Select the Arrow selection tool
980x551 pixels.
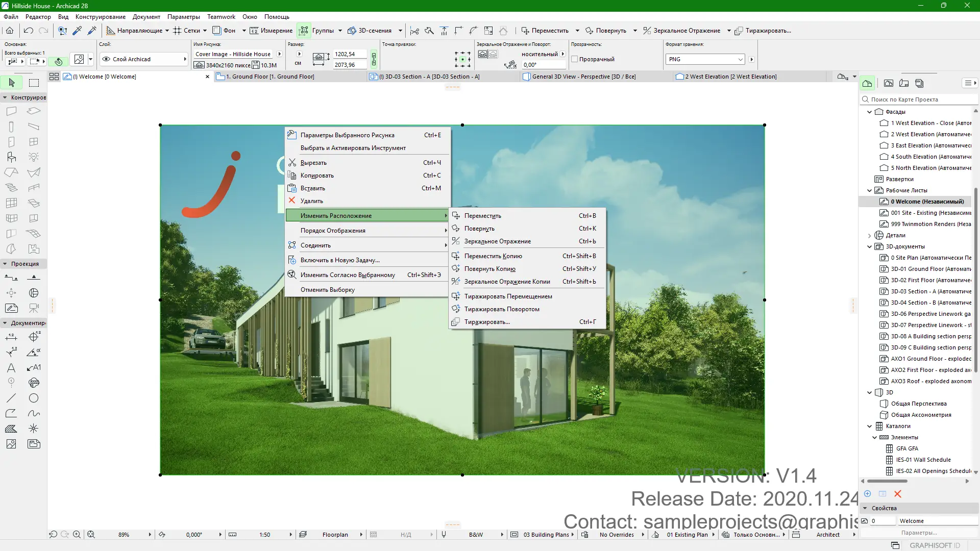point(12,83)
